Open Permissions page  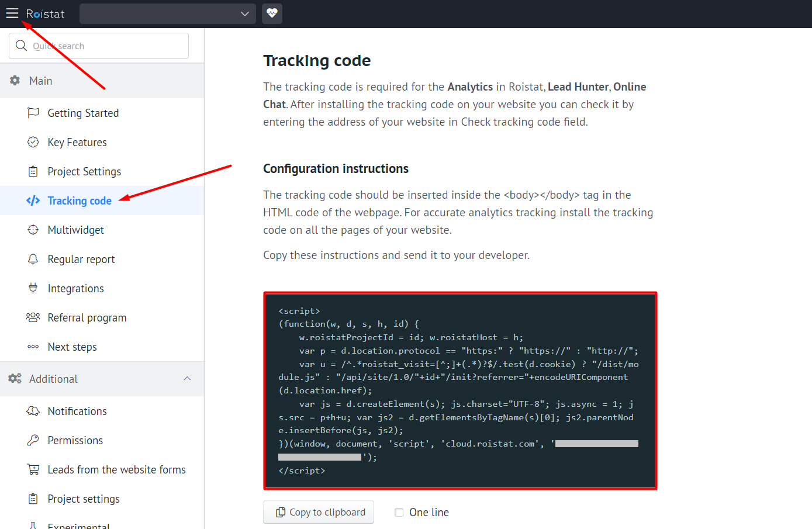coord(75,440)
